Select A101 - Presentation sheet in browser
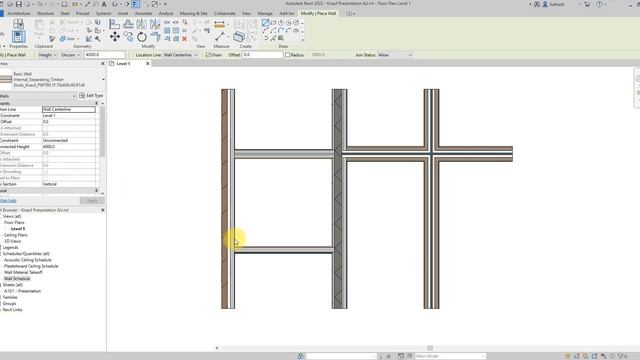 (22, 291)
